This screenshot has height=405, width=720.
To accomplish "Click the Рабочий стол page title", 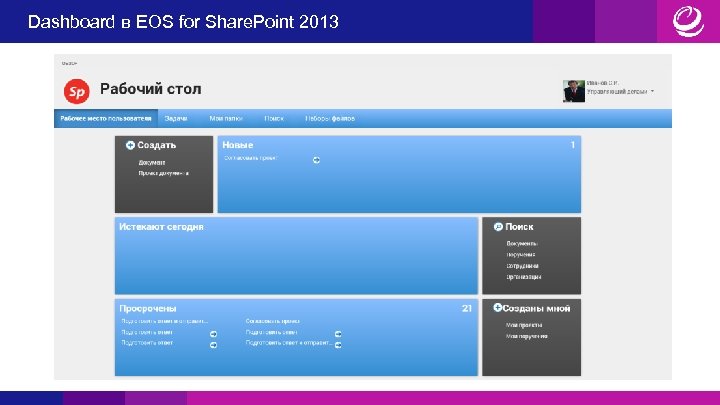I will pyautogui.click(x=151, y=89).
